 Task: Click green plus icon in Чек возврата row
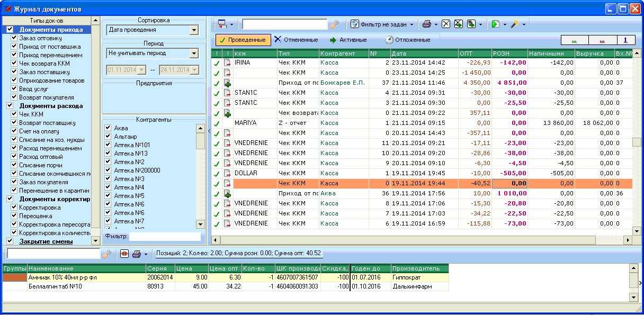[x=228, y=113]
